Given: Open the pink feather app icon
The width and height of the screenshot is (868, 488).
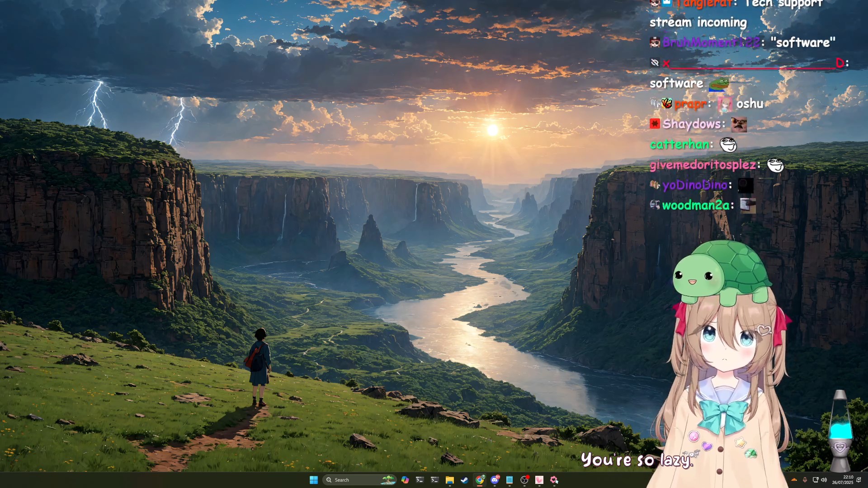Looking at the screenshot, I should pyautogui.click(x=539, y=480).
